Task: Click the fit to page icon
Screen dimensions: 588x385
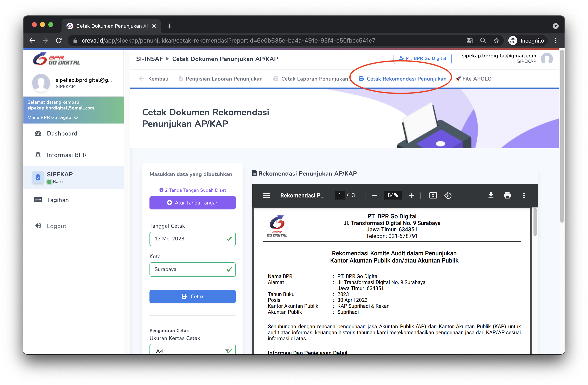Action: click(x=433, y=195)
